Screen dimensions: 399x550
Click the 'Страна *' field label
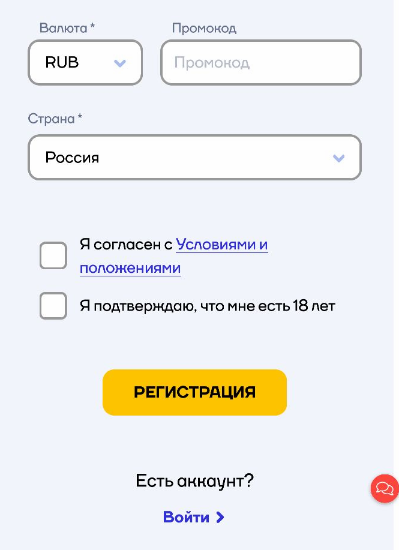[55, 119]
